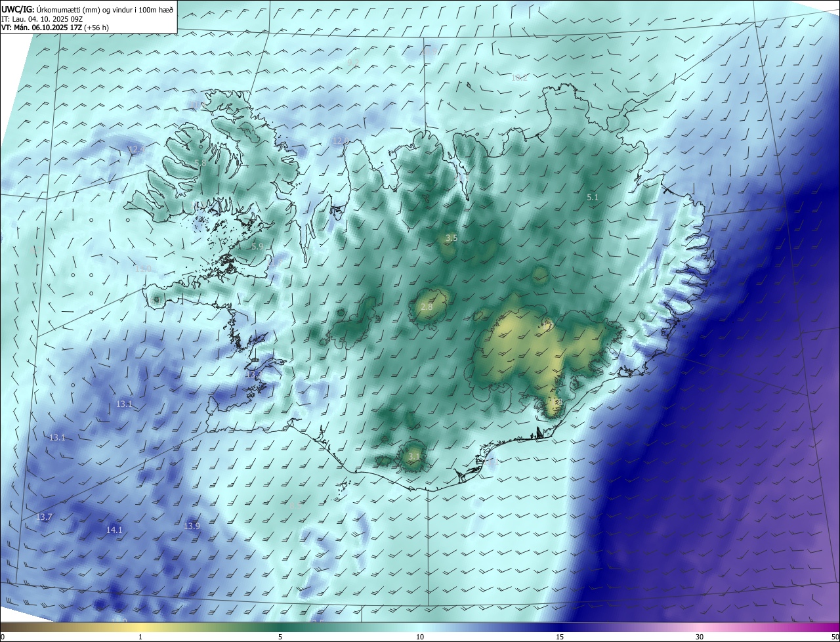840x642 pixels.
Task: Click the faint 11.0 value label
Action: click(143, 268)
